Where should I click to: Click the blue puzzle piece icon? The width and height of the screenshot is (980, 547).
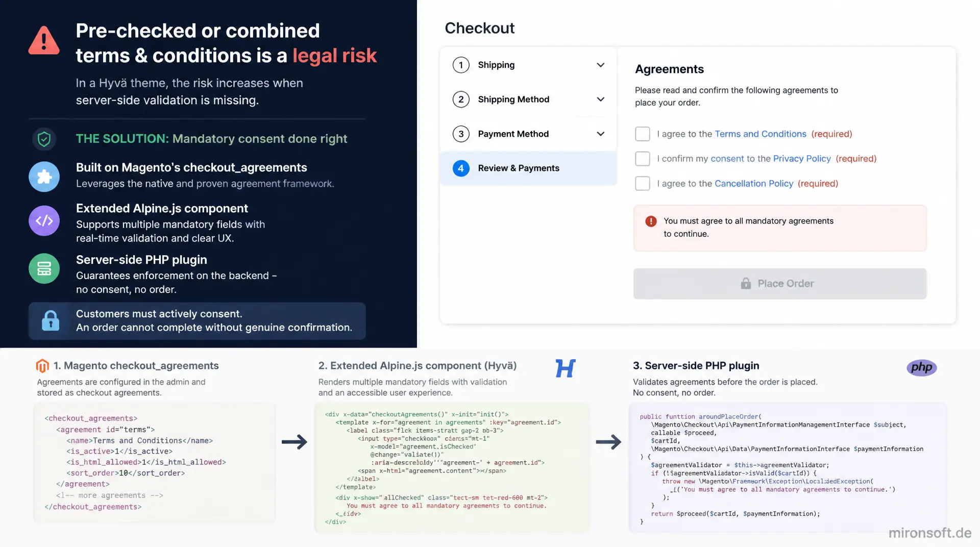44,177
